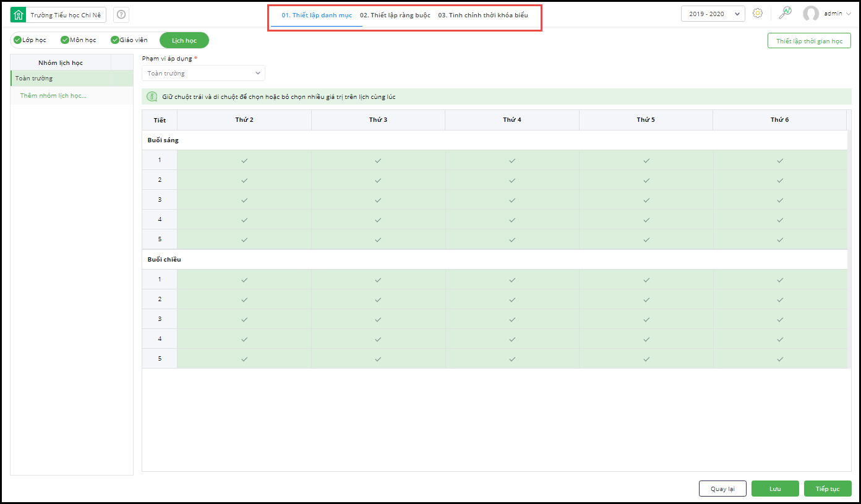Click the Tiết column header
The height and width of the screenshot is (504, 861).
tap(160, 120)
